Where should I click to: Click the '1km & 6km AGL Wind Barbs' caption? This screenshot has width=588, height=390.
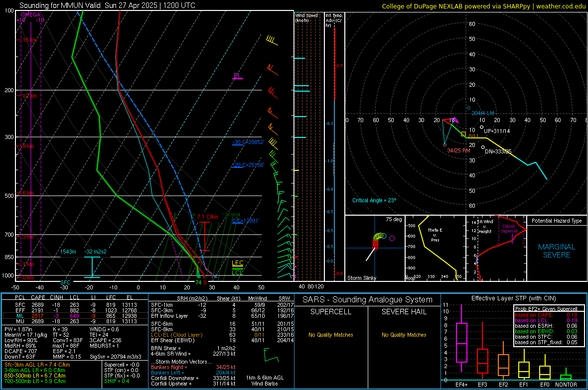265,381
